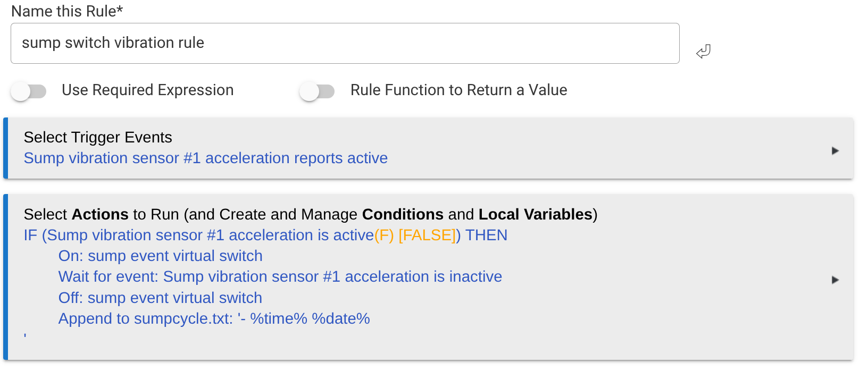
Task: Click the orange [FALSE] condition status
Action: (x=427, y=235)
